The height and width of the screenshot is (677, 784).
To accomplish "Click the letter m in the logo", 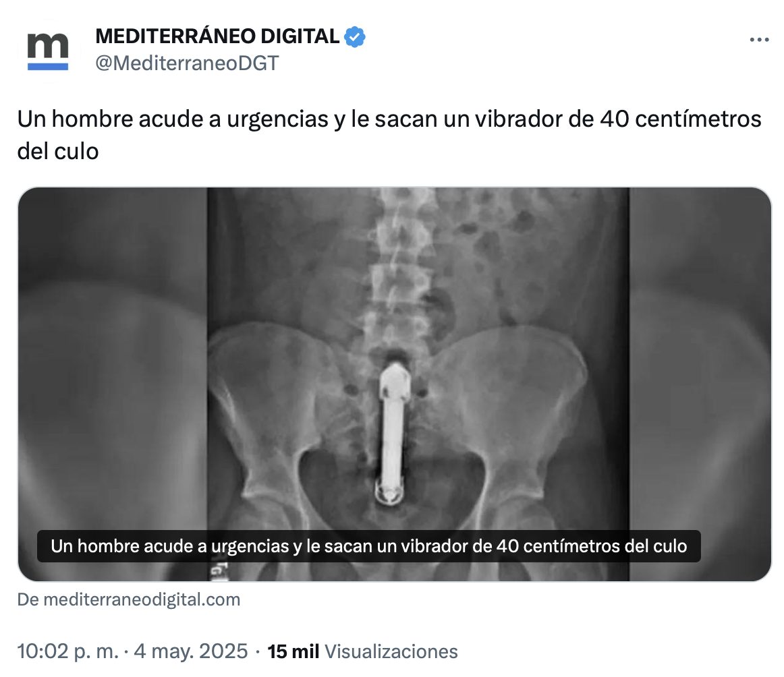I will [47, 45].
